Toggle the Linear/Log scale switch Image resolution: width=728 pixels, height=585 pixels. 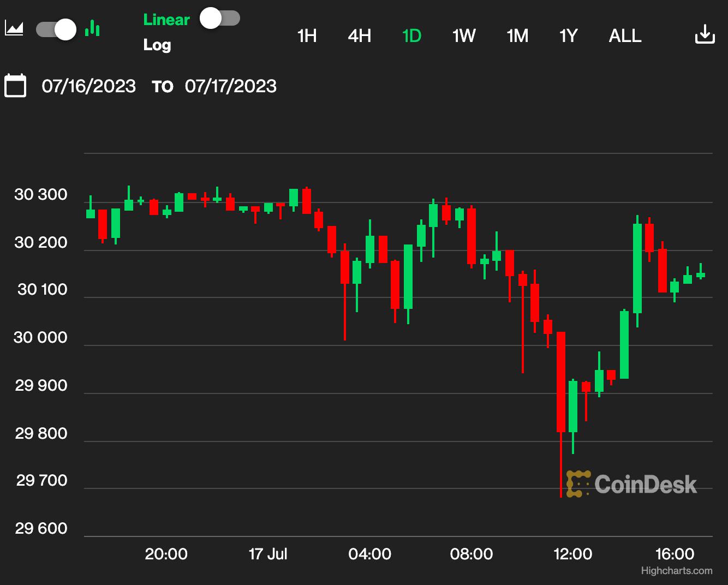tap(220, 19)
